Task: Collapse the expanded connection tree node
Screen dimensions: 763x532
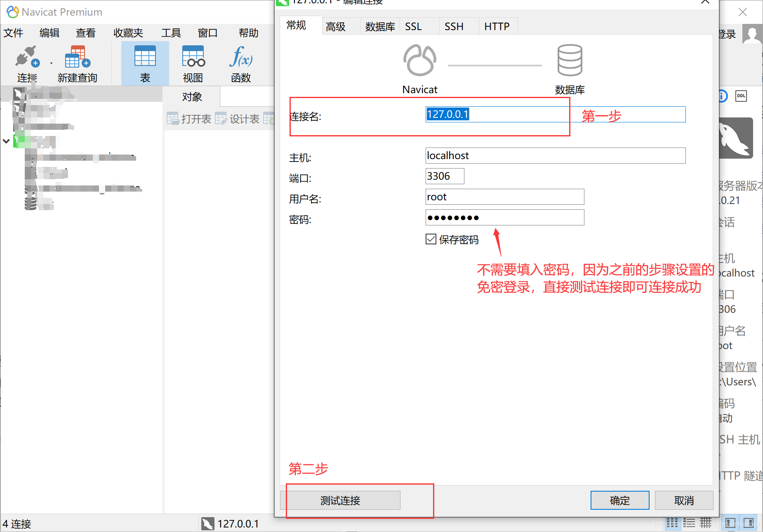Action: point(6,141)
